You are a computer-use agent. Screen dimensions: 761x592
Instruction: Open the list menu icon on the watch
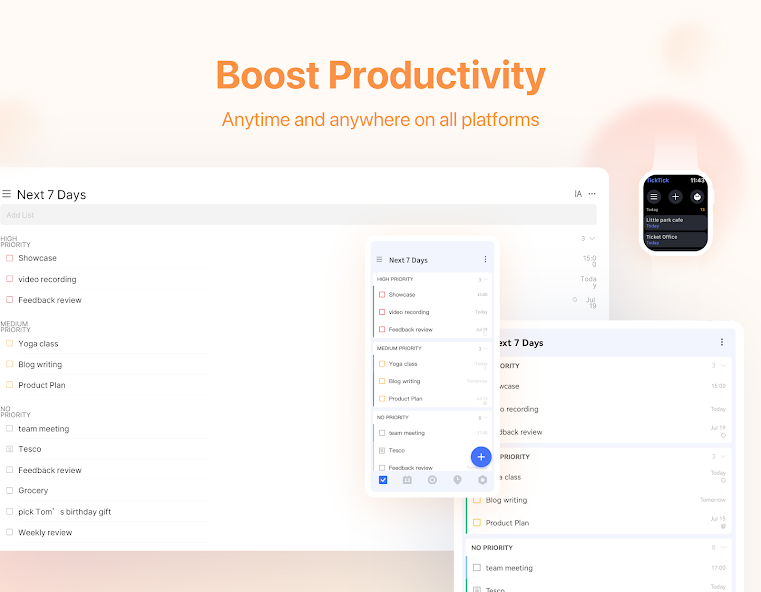[x=654, y=197]
